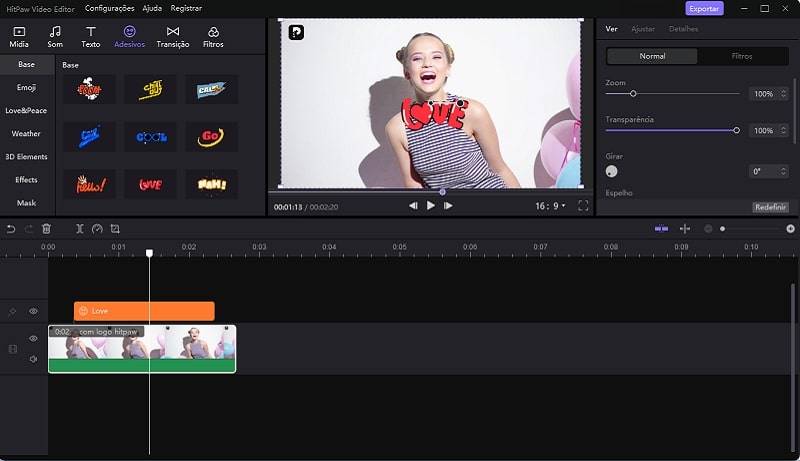The height and width of the screenshot is (461, 800).
Task: Switch to the Ajustar tab
Action: [x=643, y=29]
